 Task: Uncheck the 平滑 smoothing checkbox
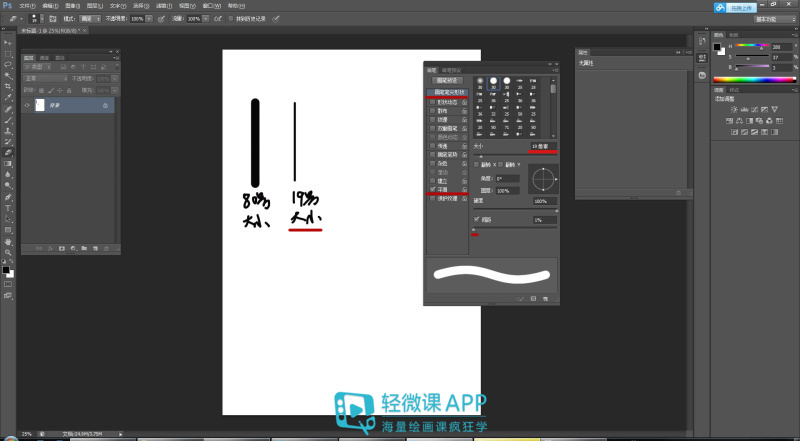coord(432,187)
